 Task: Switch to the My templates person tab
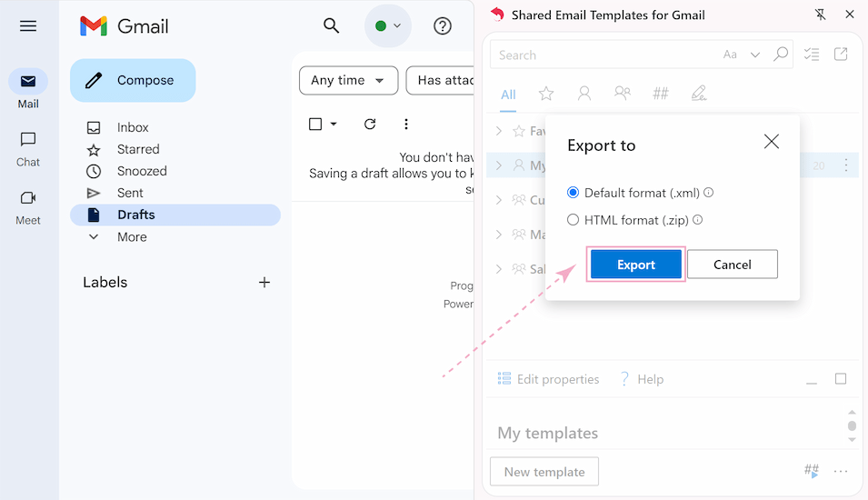tap(584, 94)
